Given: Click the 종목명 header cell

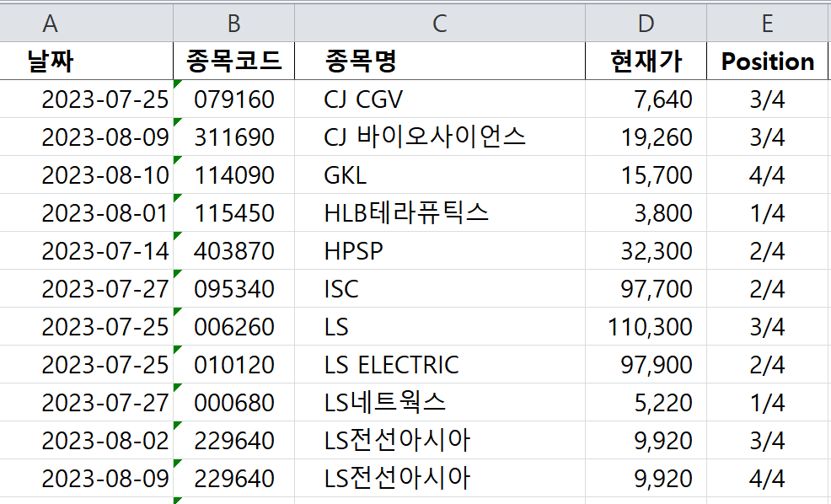Looking at the screenshot, I should pos(439,61).
